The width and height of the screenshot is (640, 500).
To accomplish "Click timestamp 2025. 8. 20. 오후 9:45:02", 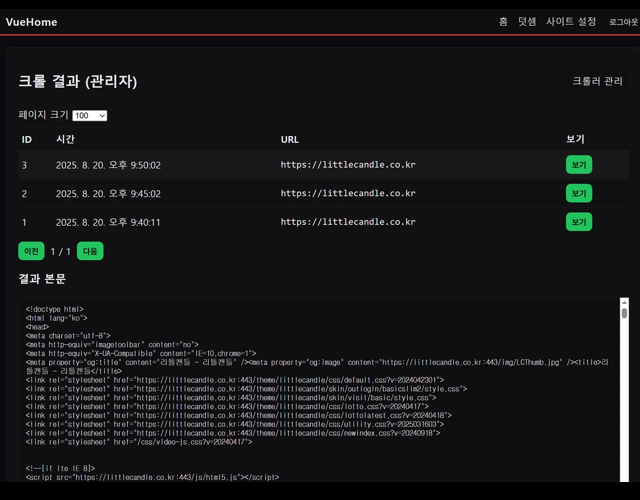I will (108, 193).
